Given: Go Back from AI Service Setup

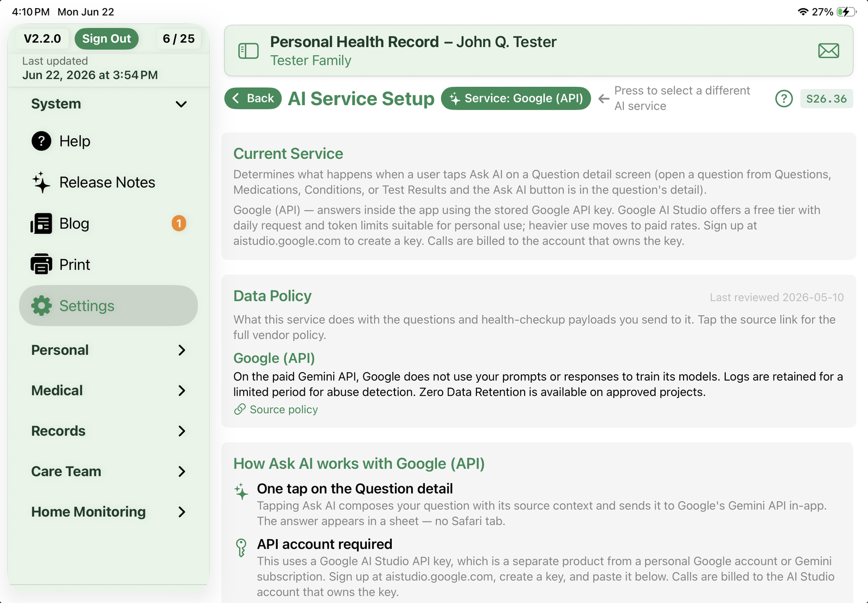Looking at the screenshot, I should pyautogui.click(x=253, y=98).
